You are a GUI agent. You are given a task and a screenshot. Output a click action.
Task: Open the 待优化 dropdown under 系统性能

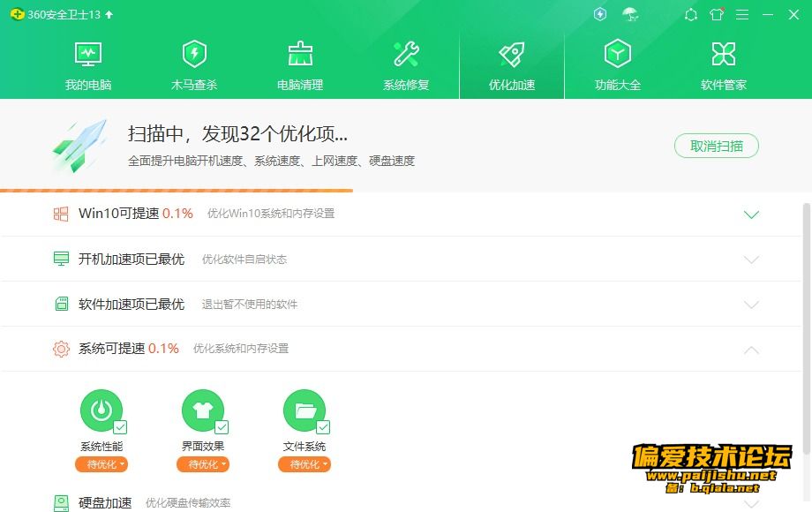click(101, 464)
